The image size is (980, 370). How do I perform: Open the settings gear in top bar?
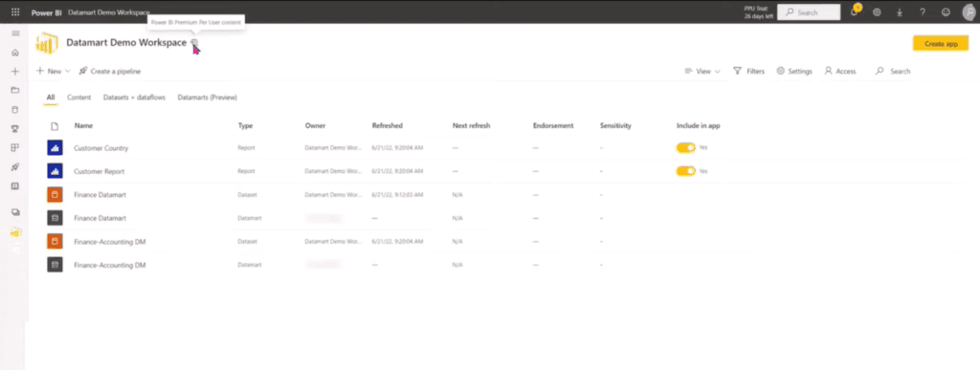point(877,11)
